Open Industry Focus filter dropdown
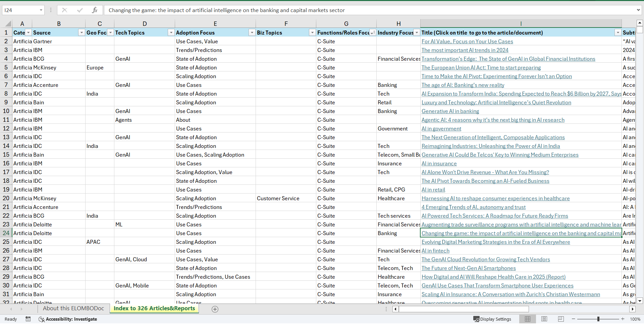Viewport: 644px width, 324px height. 417,33
